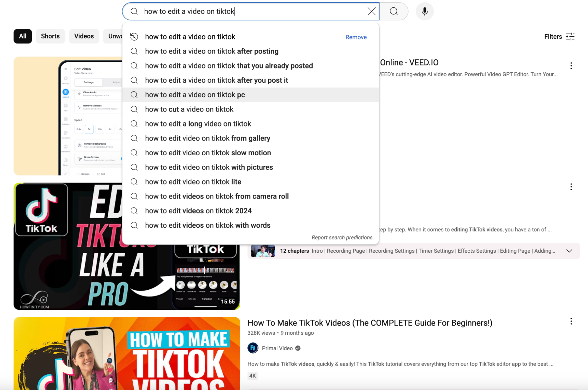The width and height of the screenshot is (588, 390).
Task: Choose 'how to cut a video on tiktok'
Action: point(250,109)
